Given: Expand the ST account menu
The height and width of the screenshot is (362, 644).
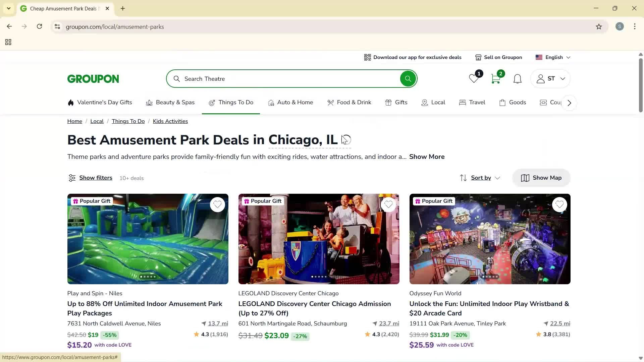Looking at the screenshot, I should 550,78.
